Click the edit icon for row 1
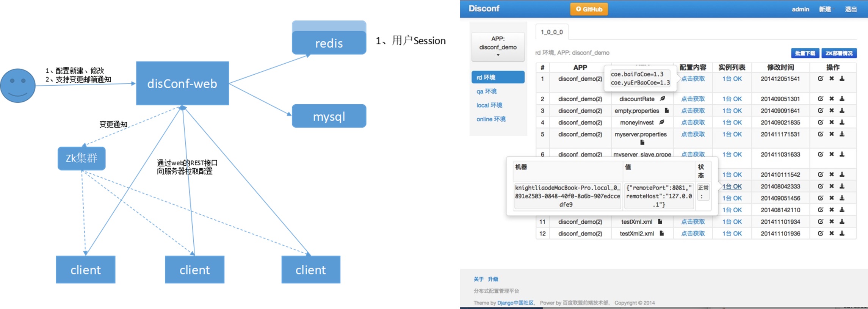 [820, 78]
